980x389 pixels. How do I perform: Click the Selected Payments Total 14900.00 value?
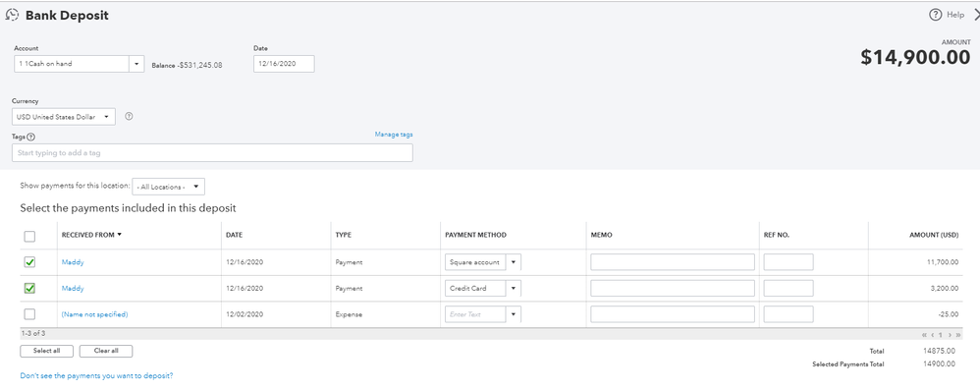click(x=939, y=364)
